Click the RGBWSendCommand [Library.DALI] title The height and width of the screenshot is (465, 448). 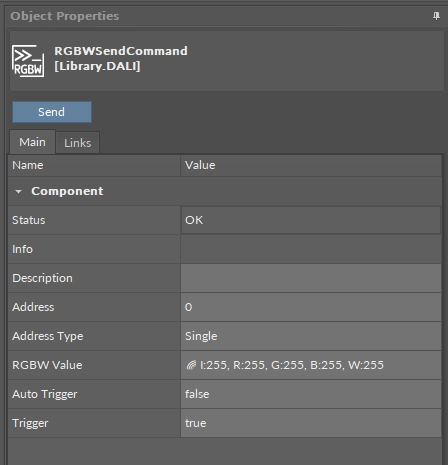point(121,59)
